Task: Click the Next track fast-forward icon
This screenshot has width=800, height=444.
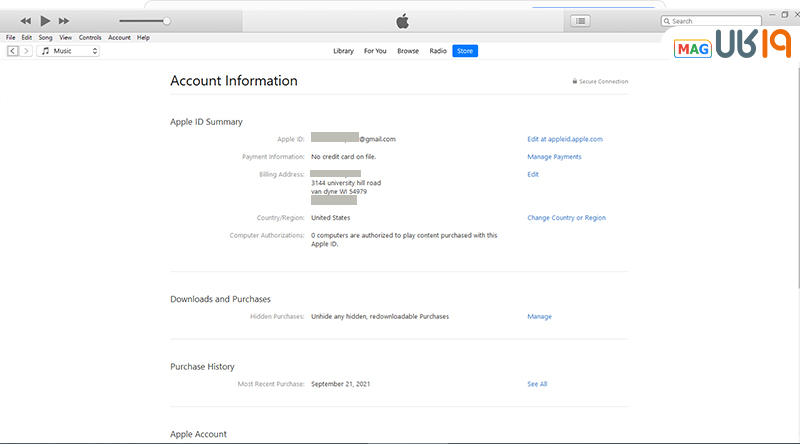Action: pyautogui.click(x=64, y=21)
